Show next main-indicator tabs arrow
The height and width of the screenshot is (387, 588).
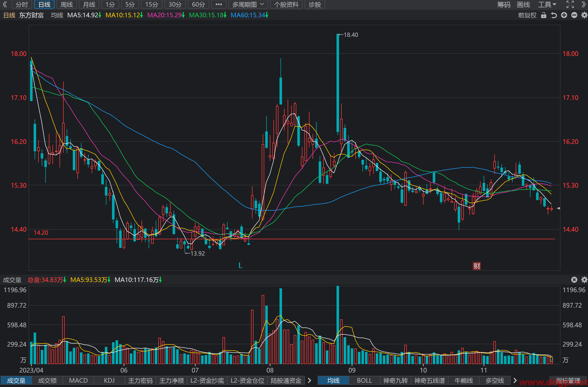click(x=515, y=380)
